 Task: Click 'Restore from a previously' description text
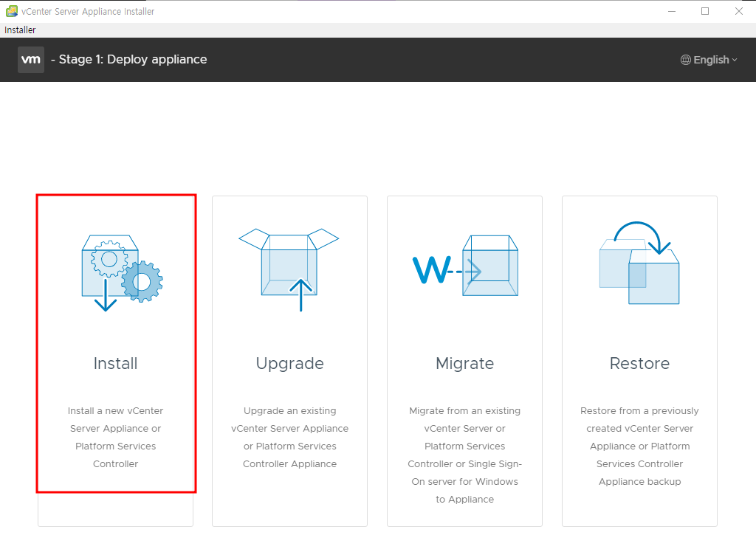[x=640, y=411]
